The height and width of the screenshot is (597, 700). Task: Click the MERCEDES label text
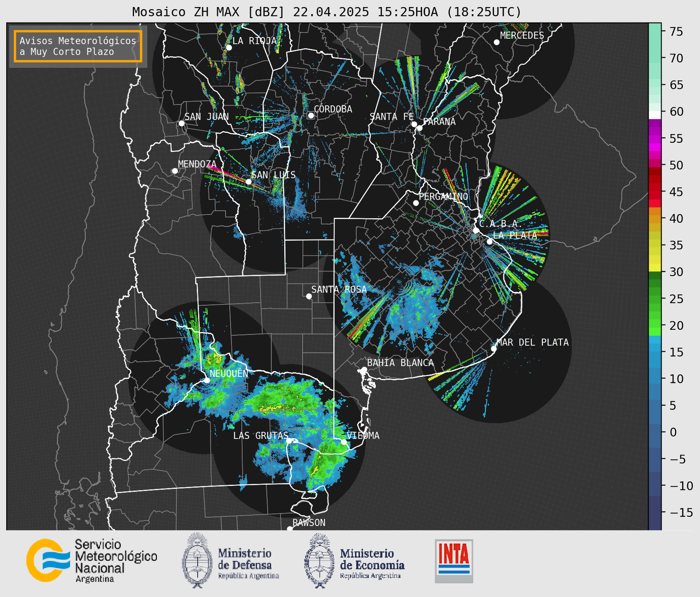pos(522,36)
